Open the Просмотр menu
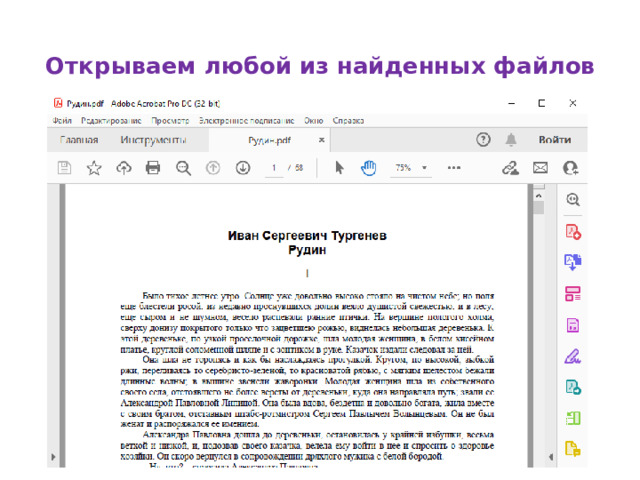The image size is (640, 480). (x=170, y=121)
